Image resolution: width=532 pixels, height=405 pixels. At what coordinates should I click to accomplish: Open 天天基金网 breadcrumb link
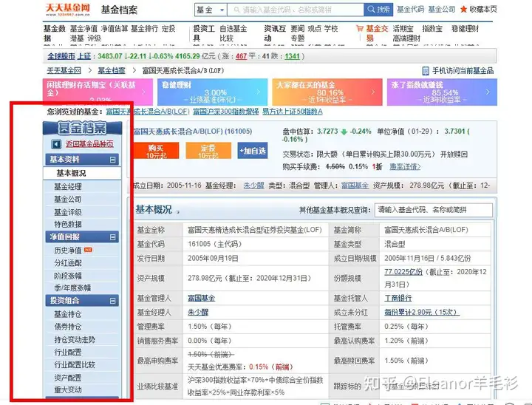[64, 71]
